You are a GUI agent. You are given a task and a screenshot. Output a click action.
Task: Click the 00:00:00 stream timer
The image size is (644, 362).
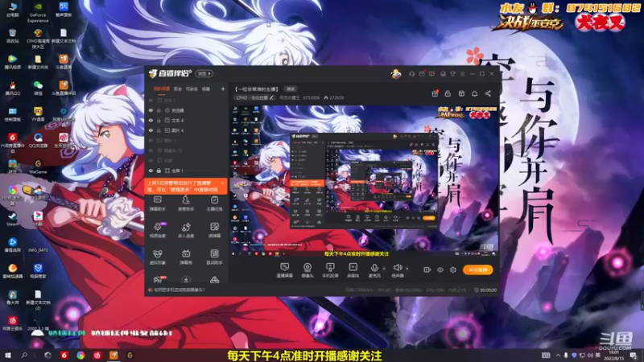485,290
